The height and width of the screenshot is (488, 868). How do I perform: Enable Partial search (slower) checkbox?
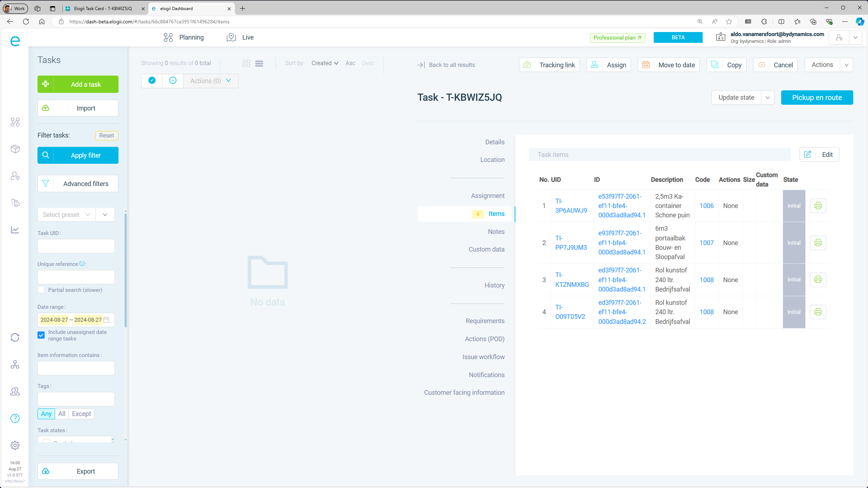41,290
